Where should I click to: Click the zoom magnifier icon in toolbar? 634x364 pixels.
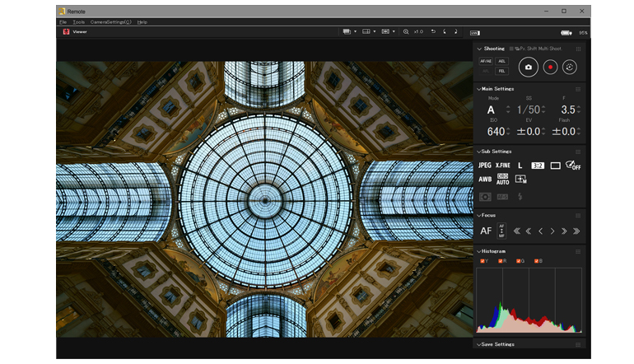click(406, 31)
